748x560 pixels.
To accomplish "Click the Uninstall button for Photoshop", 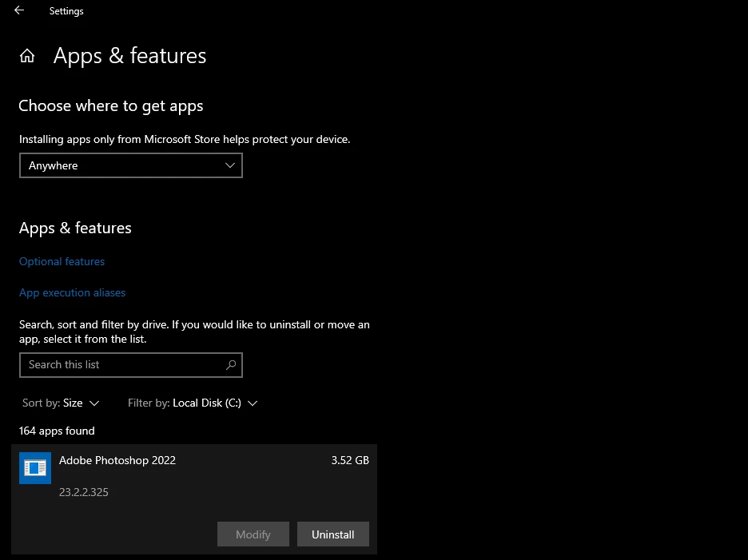I will pyautogui.click(x=333, y=534).
